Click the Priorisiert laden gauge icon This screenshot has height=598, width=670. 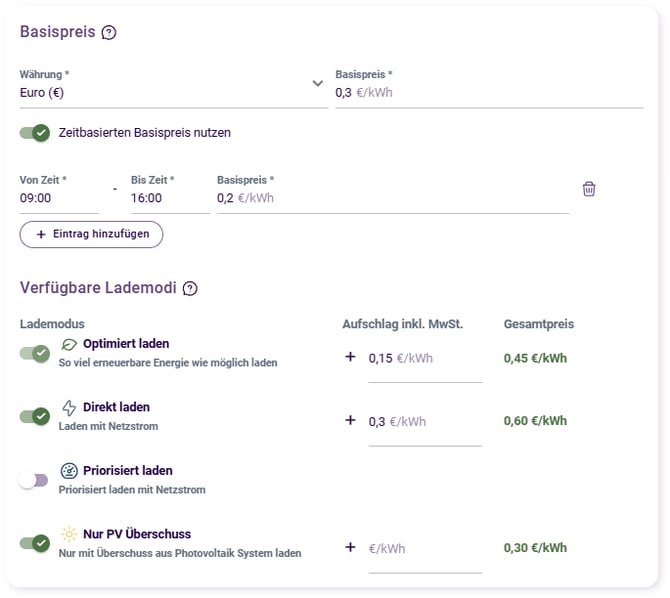tap(69, 471)
